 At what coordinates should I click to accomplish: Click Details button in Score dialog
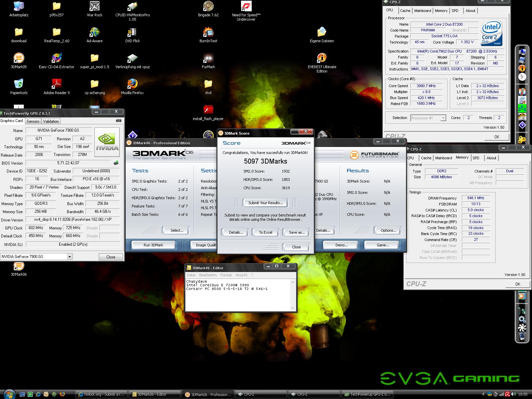[236, 232]
